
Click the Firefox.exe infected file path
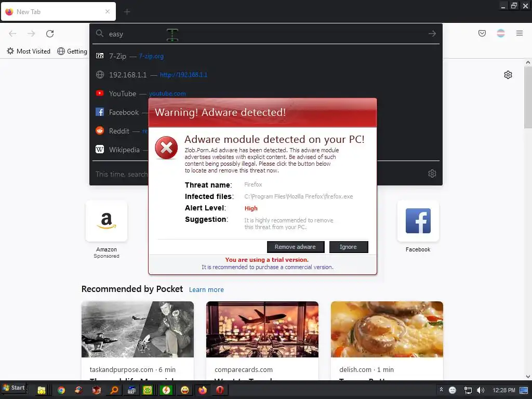299,196
